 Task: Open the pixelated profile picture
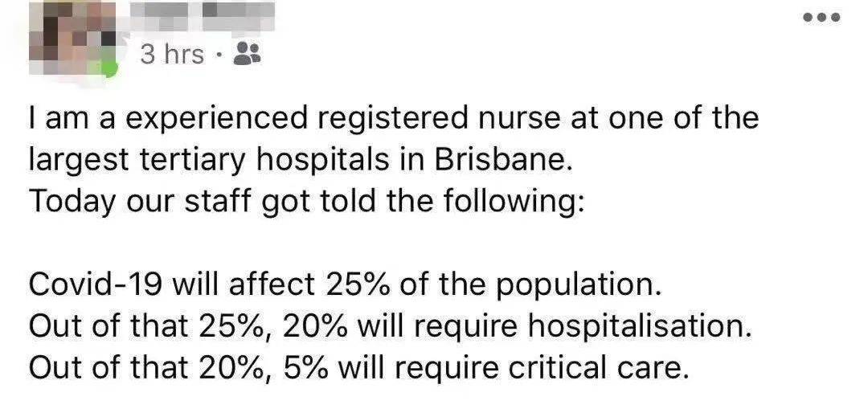pos(72,39)
